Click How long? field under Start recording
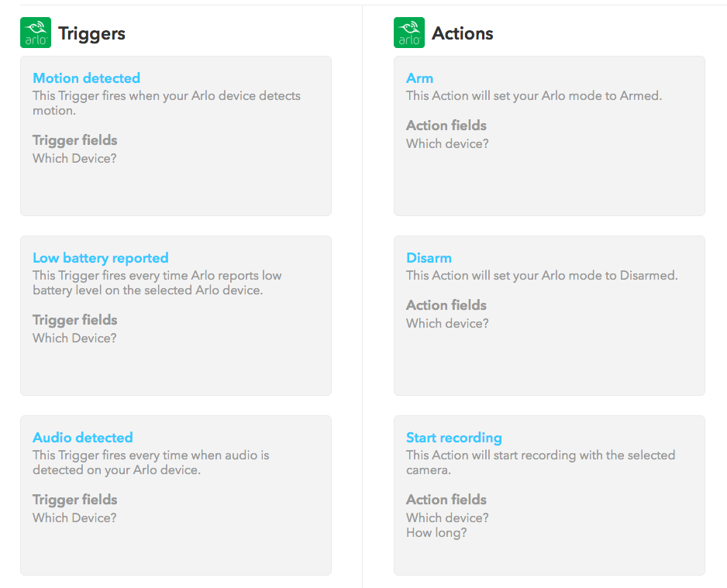This screenshot has width=727, height=588. tap(436, 533)
